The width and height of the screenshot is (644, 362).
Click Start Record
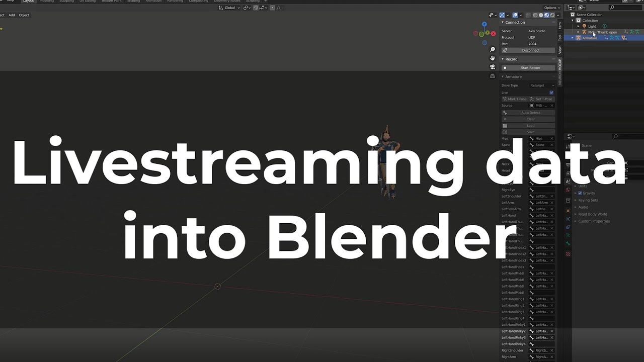[528, 68]
